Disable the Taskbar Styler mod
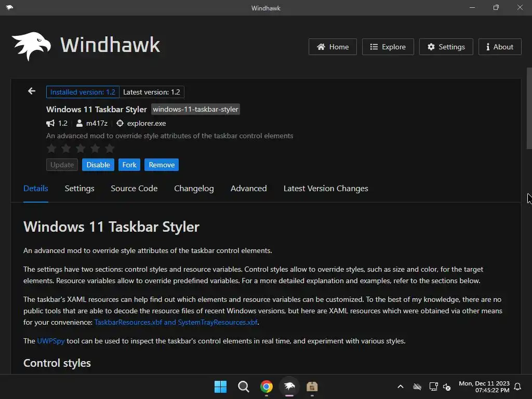 pyautogui.click(x=98, y=165)
